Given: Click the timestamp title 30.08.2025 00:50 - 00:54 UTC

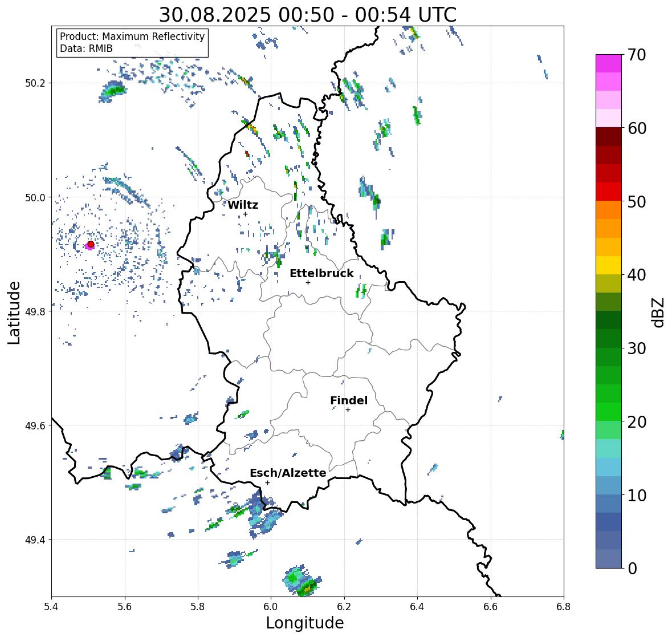Looking at the screenshot, I should coord(308,15).
